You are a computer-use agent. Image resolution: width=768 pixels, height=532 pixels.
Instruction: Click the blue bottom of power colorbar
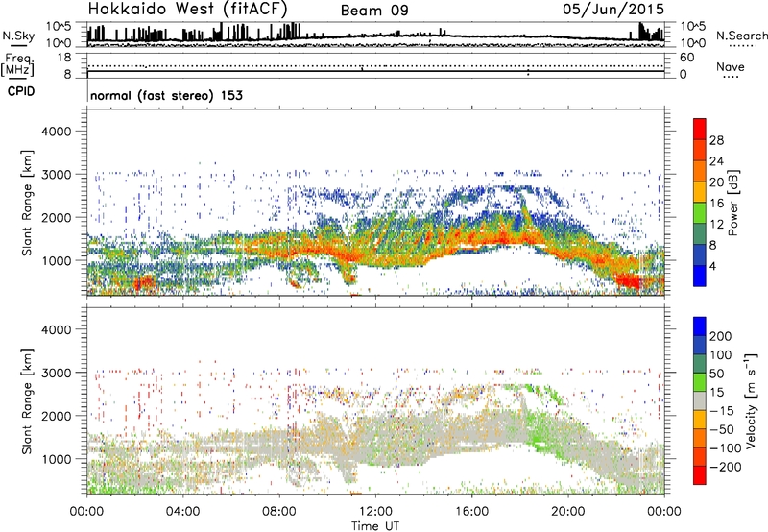[x=700, y=276]
